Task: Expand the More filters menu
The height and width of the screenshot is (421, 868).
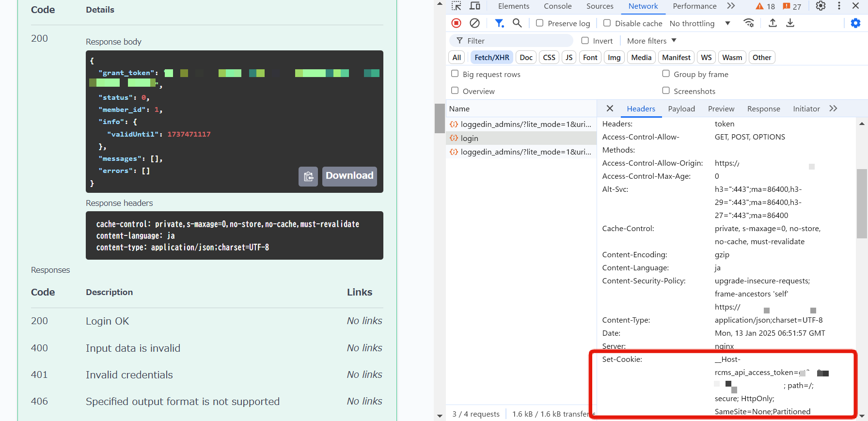Action: pyautogui.click(x=651, y=41)
